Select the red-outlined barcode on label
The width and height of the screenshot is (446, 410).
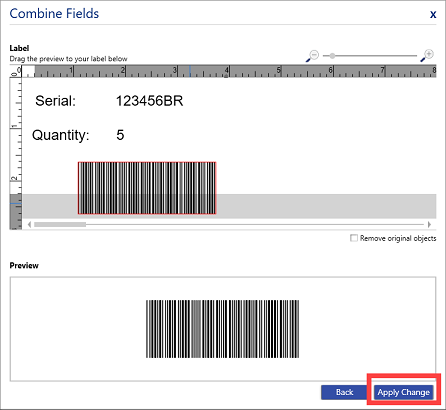[x=147, y=188]
